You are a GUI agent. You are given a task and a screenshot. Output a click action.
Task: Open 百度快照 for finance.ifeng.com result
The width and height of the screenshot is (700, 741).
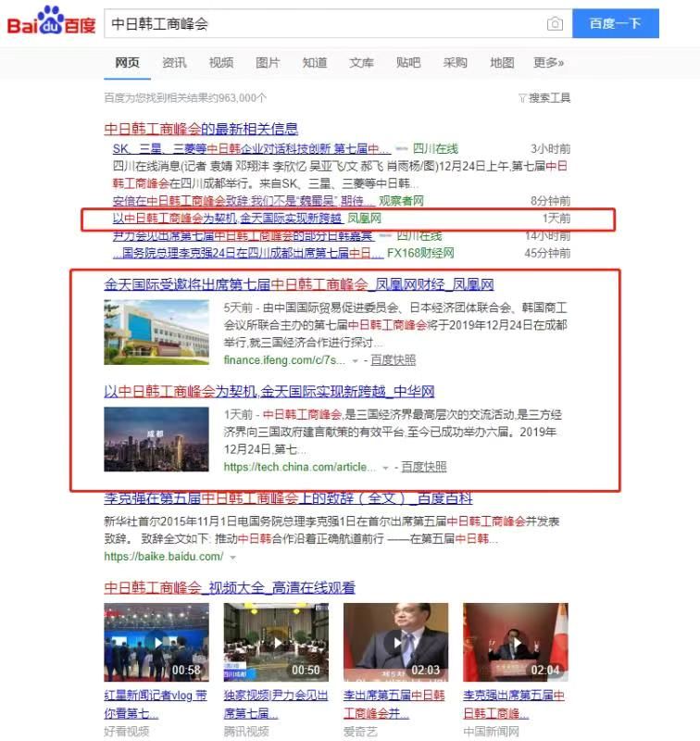pyautogui.click(x=393, y=360)
